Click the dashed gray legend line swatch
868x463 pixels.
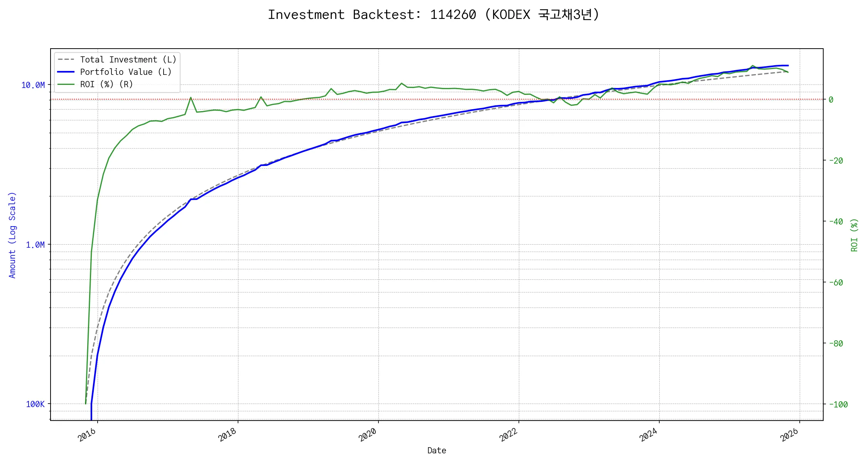click(66, 59)
